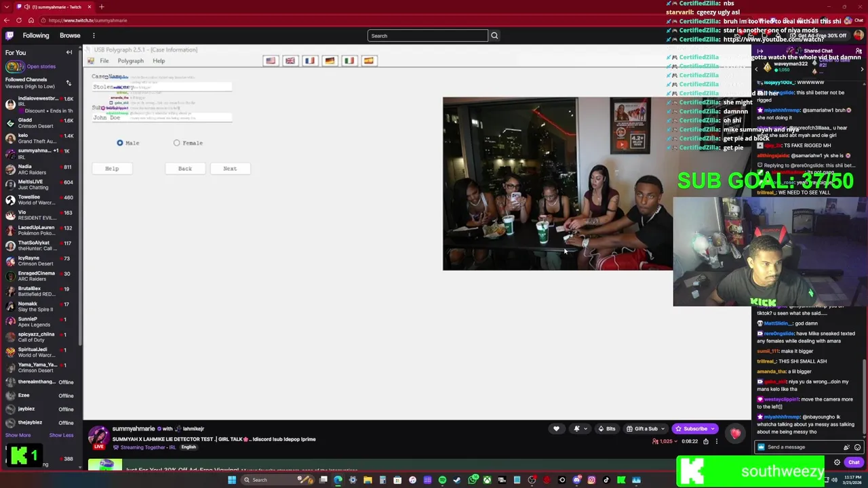The width and height of the screenshot is (868, 488).
Task: Click the Subject name field John Doe
Action: [162, 118]
